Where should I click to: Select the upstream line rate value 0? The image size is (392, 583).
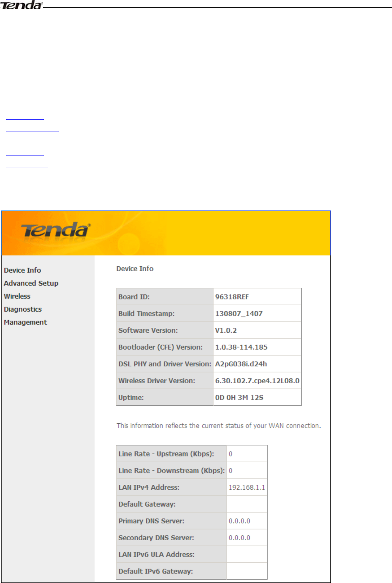(231, 454)
